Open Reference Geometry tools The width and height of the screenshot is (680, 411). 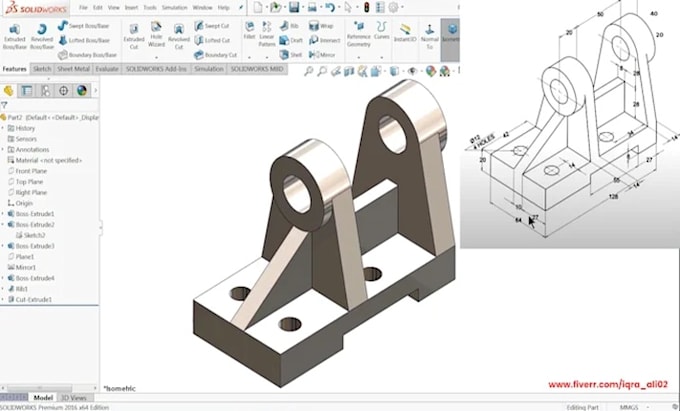(359, 34)
